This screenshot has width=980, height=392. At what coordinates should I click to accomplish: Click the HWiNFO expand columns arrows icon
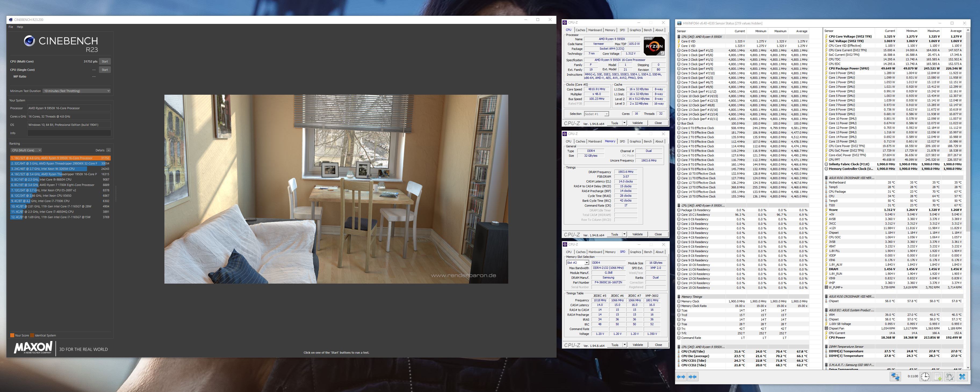(x=681, y=376)
